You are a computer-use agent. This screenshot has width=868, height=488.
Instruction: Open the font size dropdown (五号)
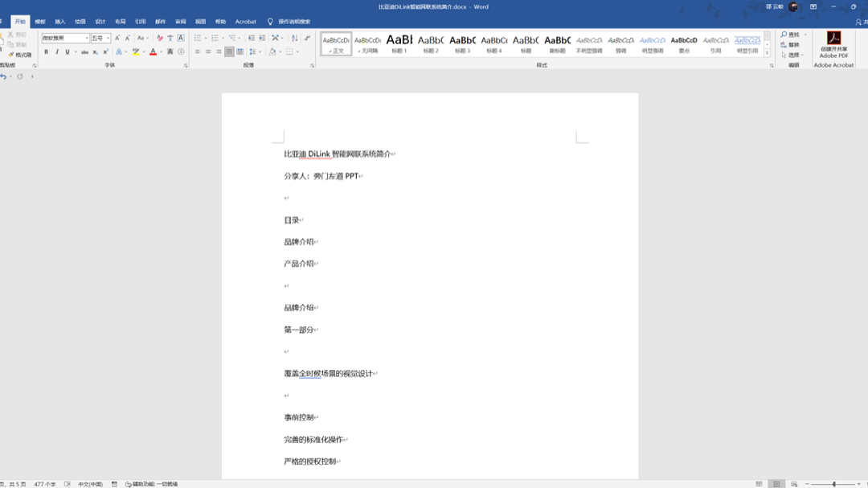[101, 38]
